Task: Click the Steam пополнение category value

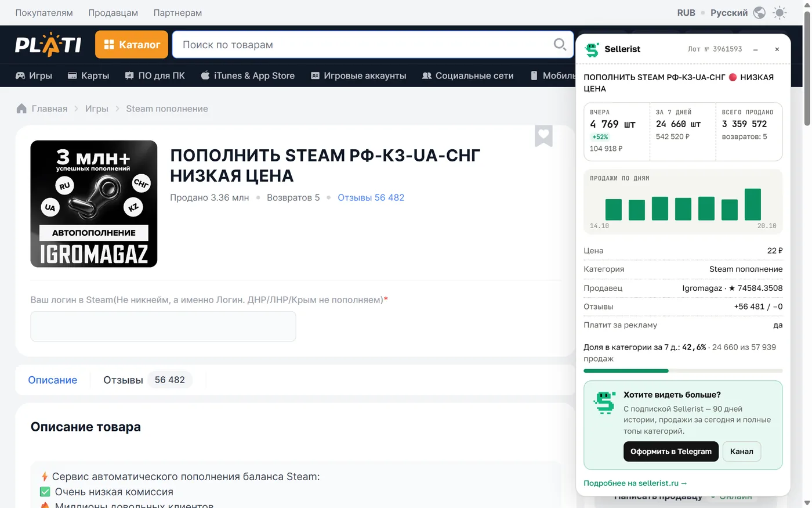Action: tap(746, 269)
